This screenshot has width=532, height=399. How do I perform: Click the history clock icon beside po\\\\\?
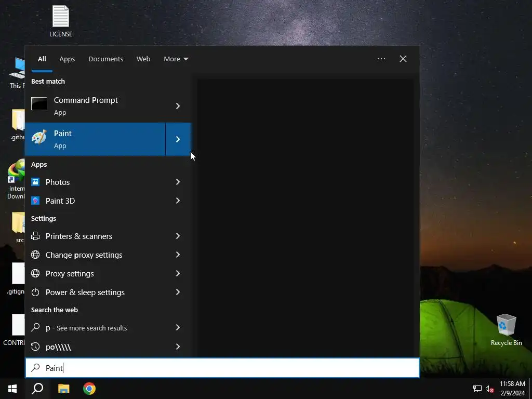pos(35,347)
